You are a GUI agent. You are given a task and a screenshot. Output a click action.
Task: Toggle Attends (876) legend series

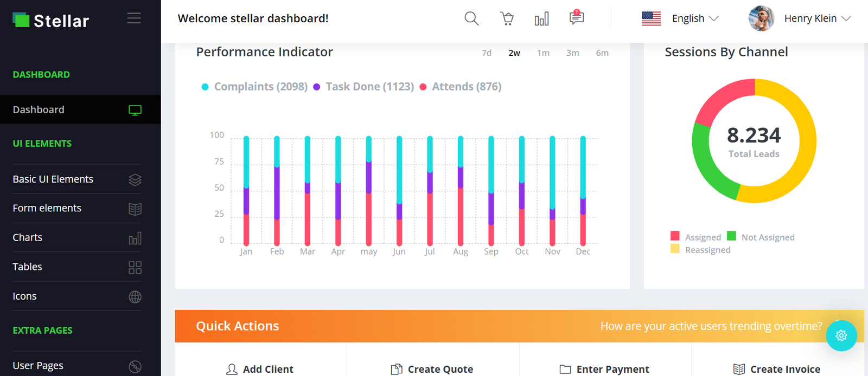coord(461,87)
